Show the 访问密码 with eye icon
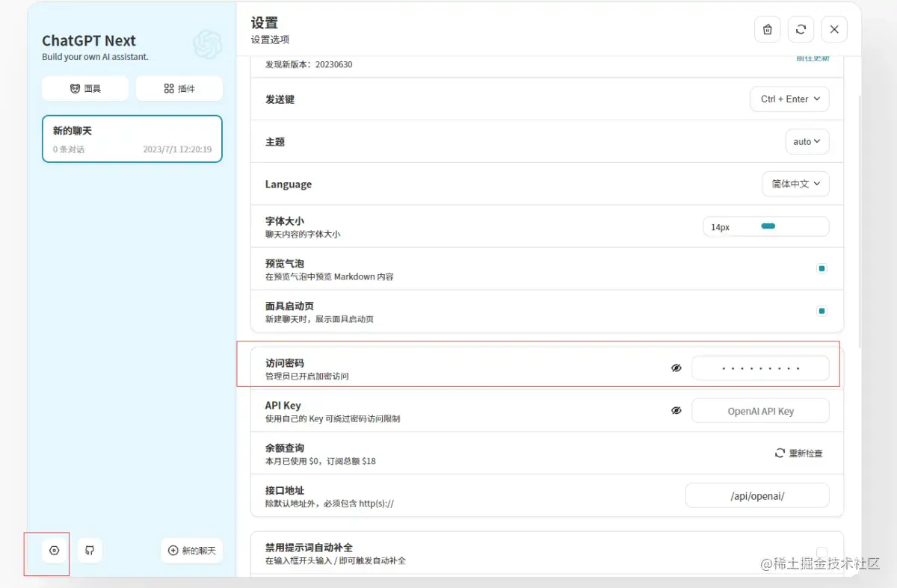Image resolution: width=897 pixels, height=588 pixels. (x=676, y=368)
